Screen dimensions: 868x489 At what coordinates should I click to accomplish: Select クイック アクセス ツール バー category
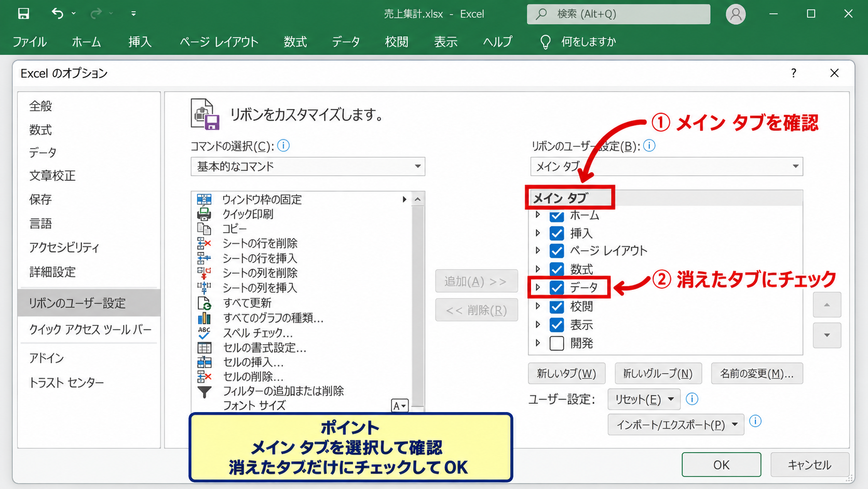click(90, 329)
